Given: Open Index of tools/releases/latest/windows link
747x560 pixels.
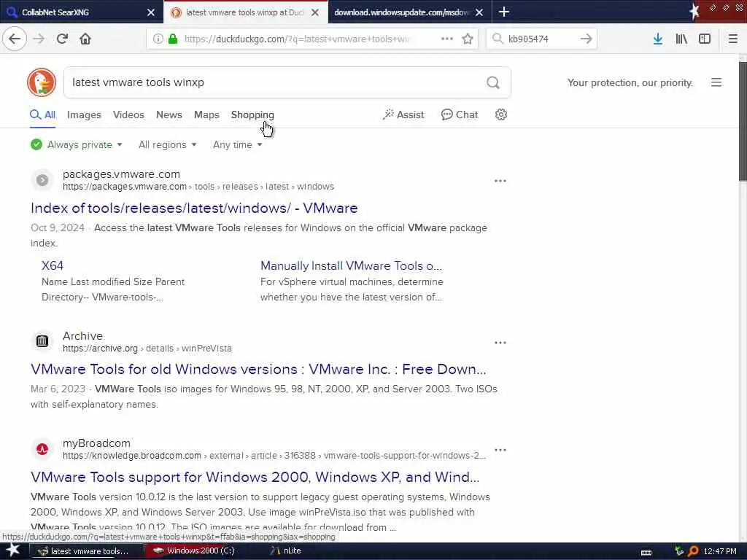Looking at the screenshot, I should pos(194,208).
